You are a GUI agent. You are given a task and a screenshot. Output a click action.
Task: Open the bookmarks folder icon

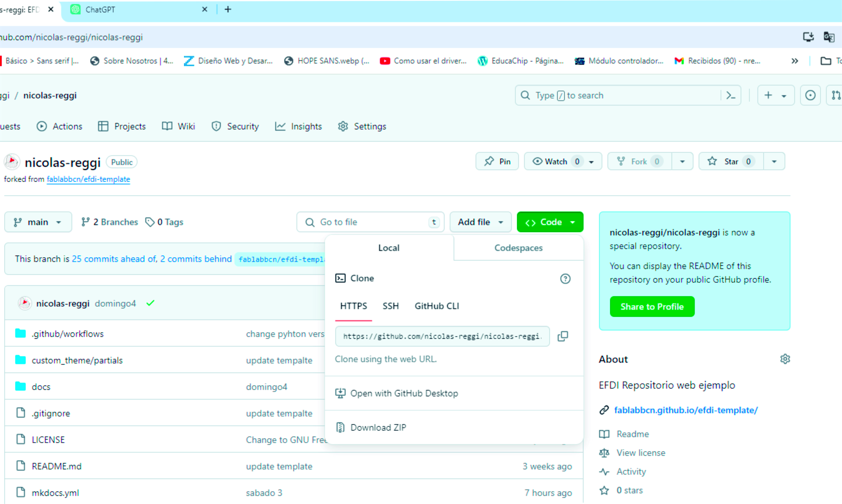[826, 61]
